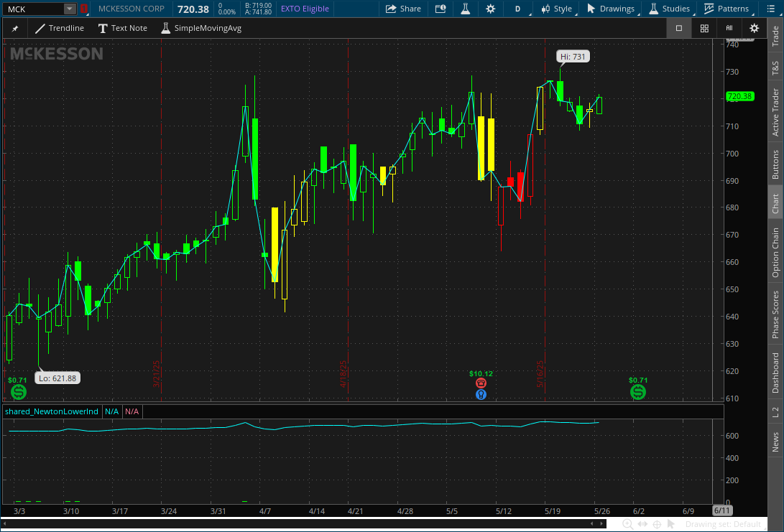Click the MCKESSON CORP company name text
Viewport: 784px width, 532px height.
[131, 9]
